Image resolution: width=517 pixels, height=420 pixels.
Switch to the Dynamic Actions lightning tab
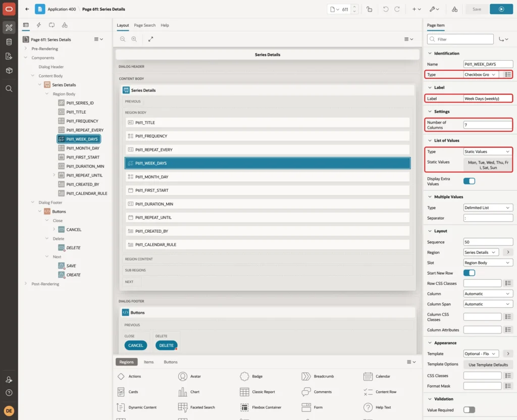pyautogui.click(x=38, y=25)
